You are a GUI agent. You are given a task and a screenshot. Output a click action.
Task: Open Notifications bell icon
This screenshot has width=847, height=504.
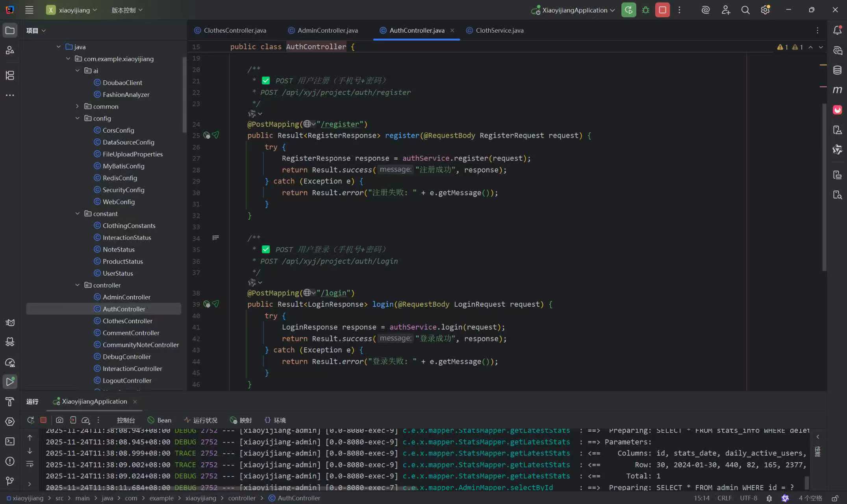(x=837, y=30)
